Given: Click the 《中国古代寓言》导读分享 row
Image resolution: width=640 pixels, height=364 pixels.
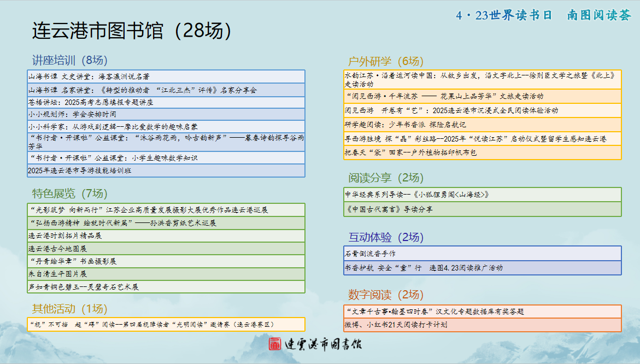Looking at the screenshot, I should pyautogui.click(x=482, y=209).
